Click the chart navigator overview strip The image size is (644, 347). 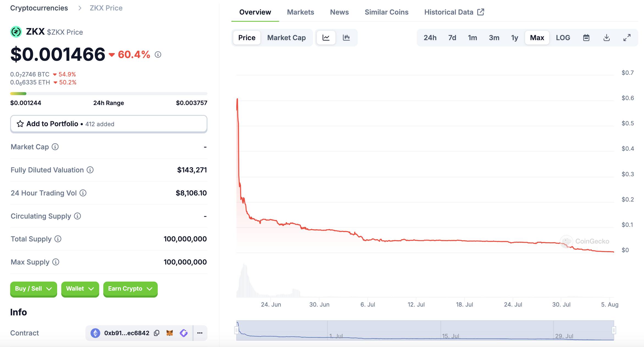click(x=425, y=330)
